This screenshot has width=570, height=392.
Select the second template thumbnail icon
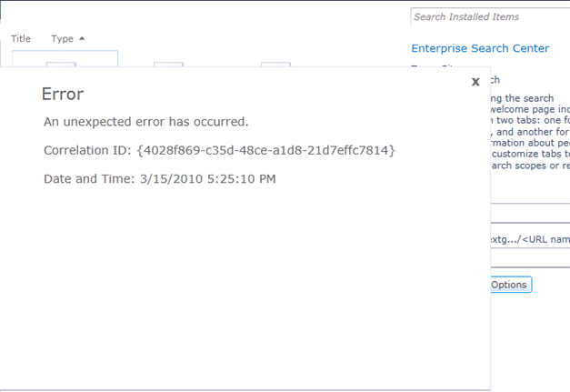(x=168, y=65)
